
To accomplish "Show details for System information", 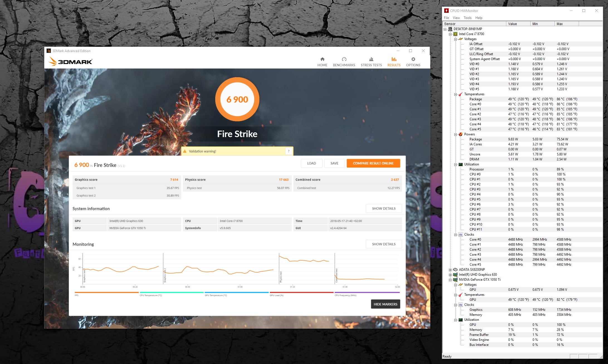I will 384,208.
